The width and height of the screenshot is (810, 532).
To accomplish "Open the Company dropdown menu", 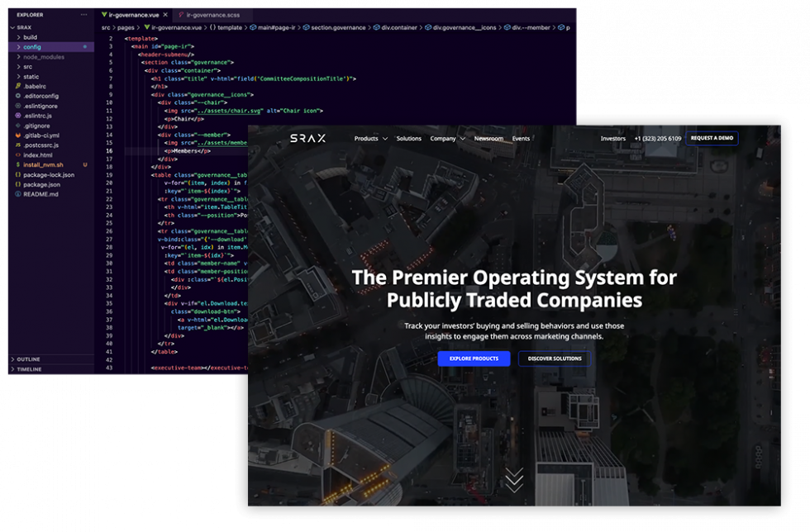I will click(447, 139).
